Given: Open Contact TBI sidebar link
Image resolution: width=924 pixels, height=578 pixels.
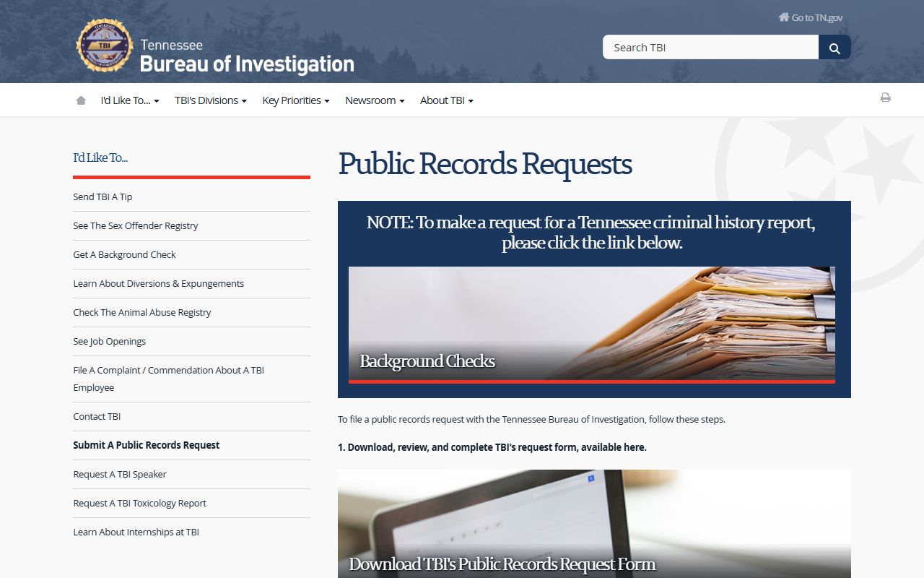Looking at the screenshot, I should tap(97, 416).
